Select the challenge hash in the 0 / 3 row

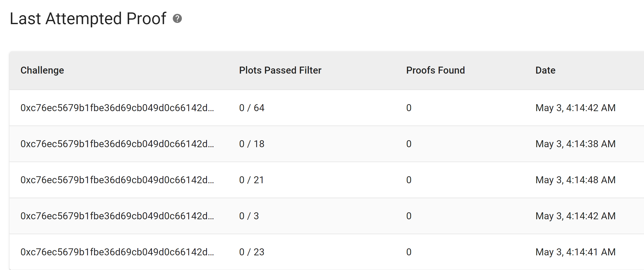[x=117, y=216]
